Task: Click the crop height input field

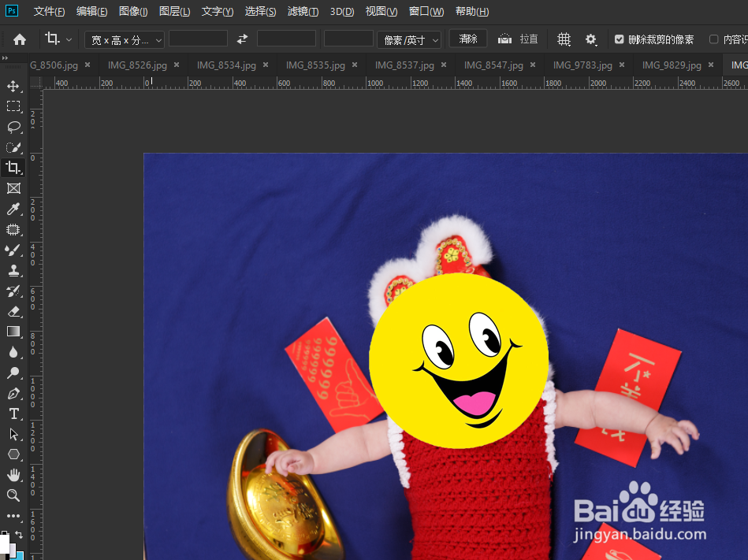Action: point(286,39)
